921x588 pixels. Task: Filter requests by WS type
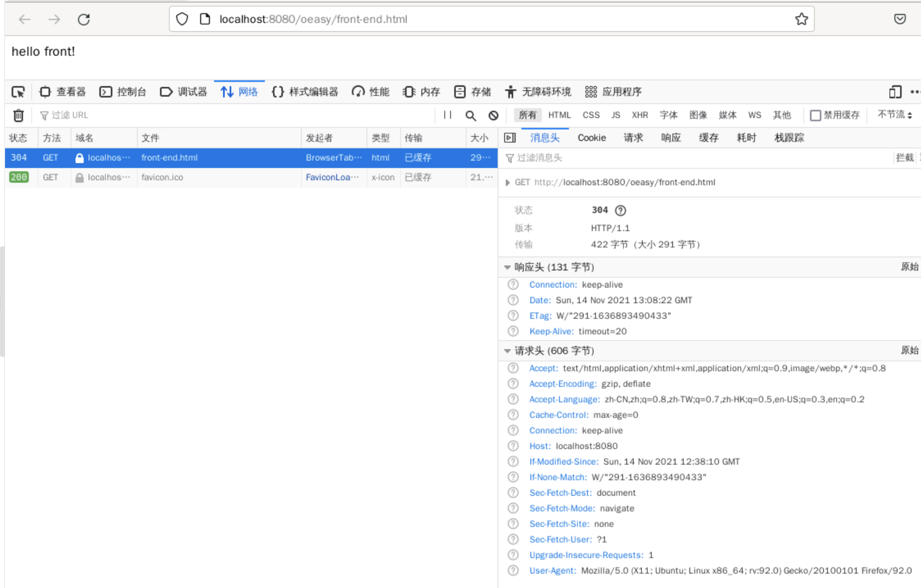(755, 115)
